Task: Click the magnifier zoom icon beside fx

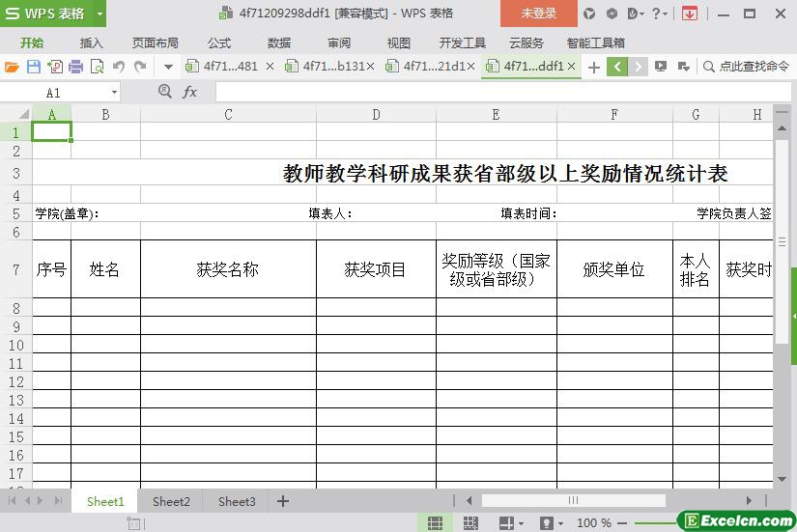Action: [164, 92]
